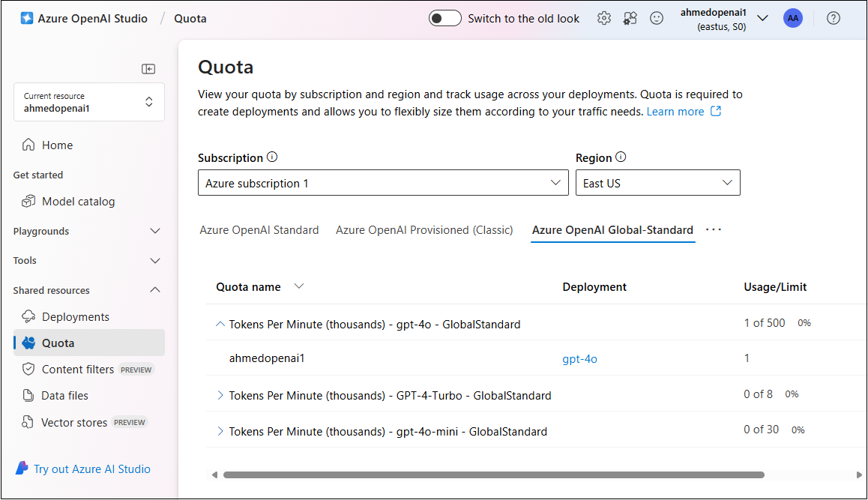Switch to Azure OpenAI Standard tab
The image size is (868, 500).
[x=259, y=230]
